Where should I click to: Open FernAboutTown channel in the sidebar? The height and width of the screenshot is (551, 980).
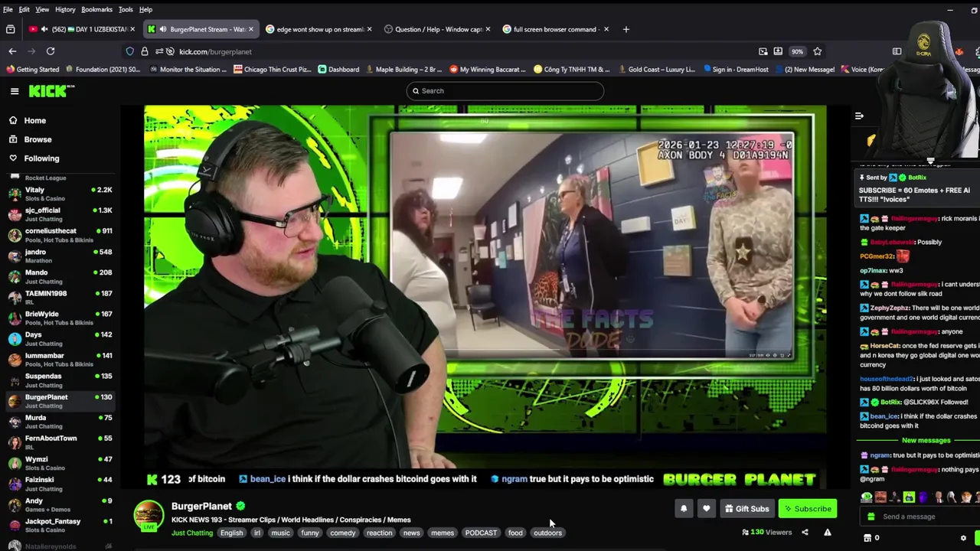(59, 442)
